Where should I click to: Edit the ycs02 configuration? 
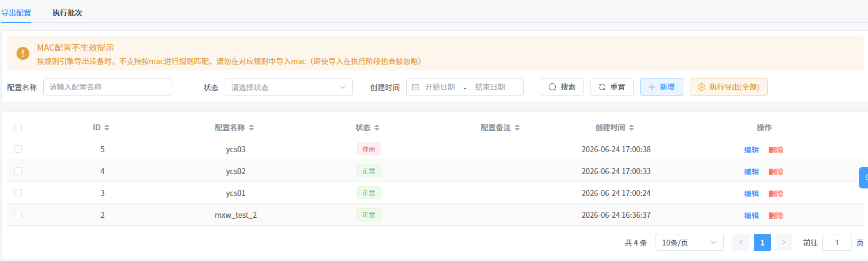(752, 172)
